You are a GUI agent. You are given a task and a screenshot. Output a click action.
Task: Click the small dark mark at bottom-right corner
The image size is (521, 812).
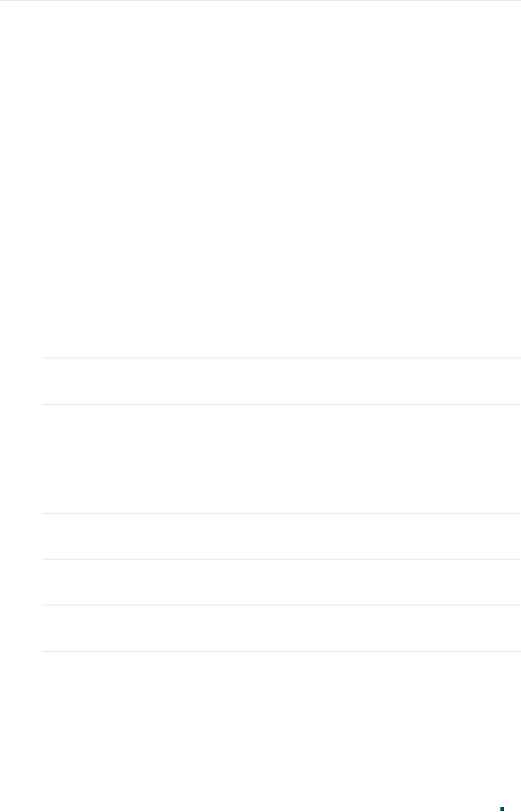(503, 808)
